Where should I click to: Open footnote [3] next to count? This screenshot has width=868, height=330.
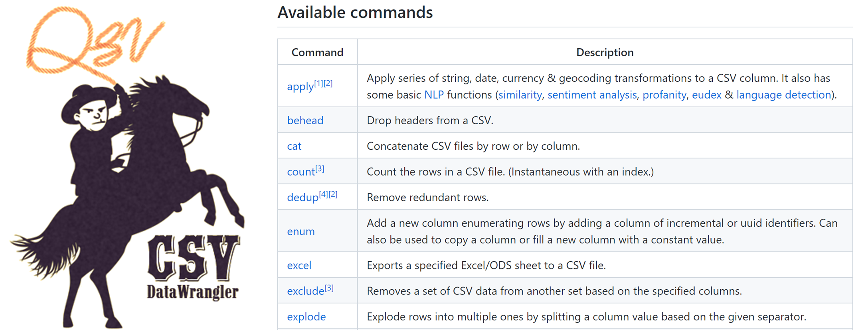pyautogui.click(x=320, y=169)
